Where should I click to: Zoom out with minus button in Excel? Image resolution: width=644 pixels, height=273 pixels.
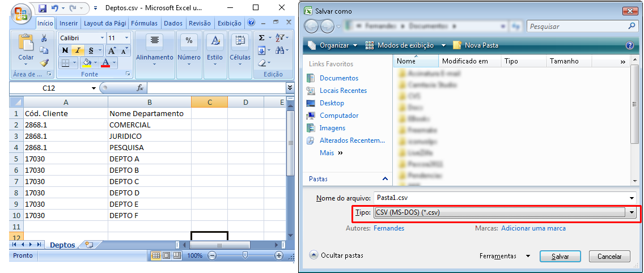[x=211, y=256]
